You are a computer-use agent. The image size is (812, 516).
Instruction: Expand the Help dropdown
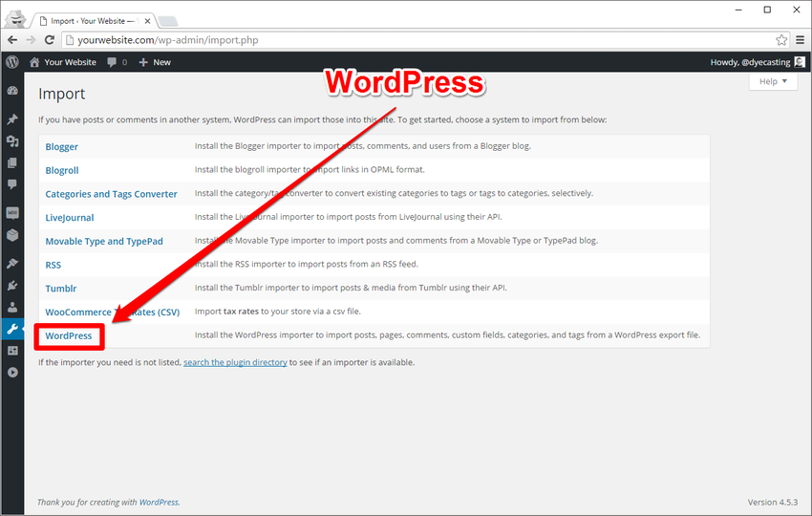[773, 81]
